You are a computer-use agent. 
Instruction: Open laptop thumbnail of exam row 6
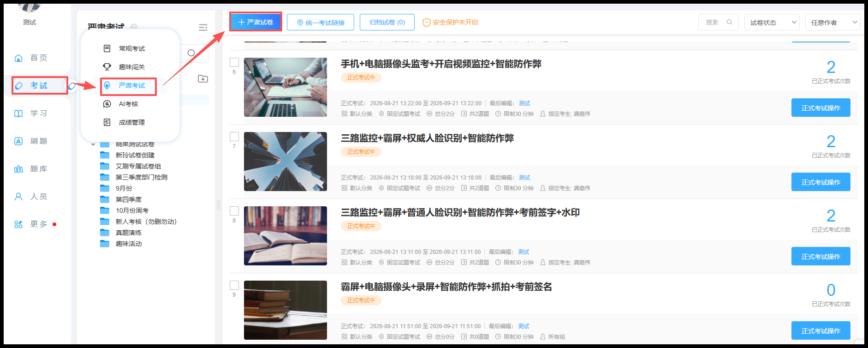click(285, 87)
